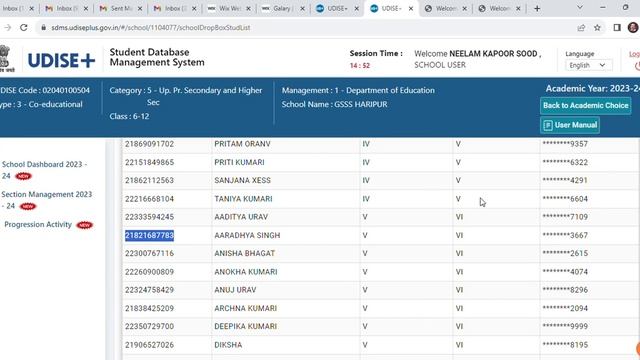Open the tab search chevron

[580, 8]
